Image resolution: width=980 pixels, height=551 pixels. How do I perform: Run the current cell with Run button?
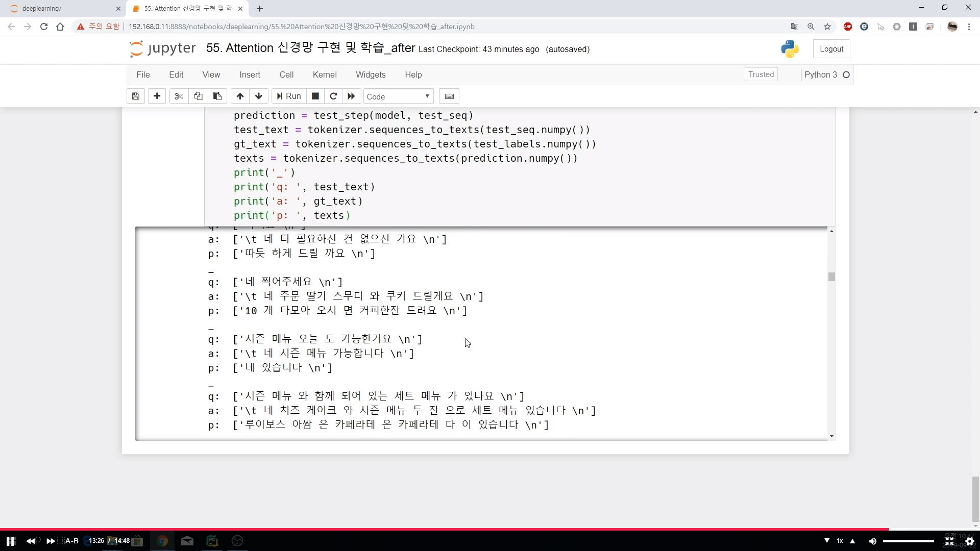pos(289,96)
